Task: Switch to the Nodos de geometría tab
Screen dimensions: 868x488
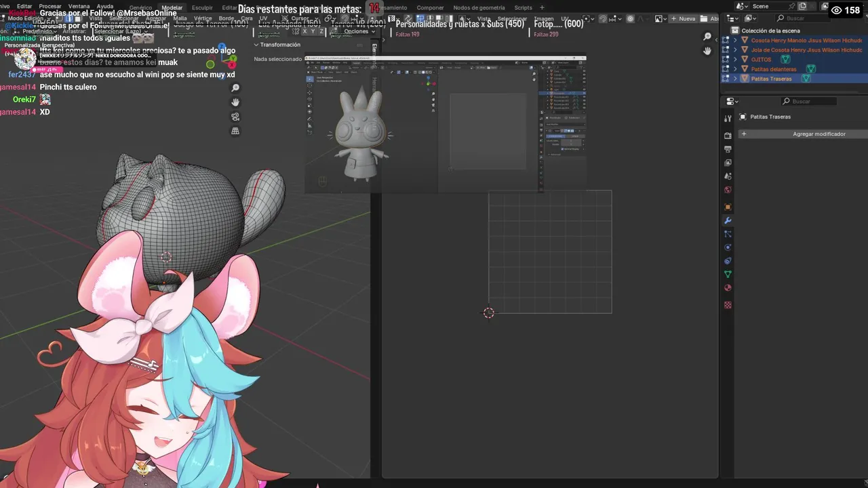Action: 479,7
